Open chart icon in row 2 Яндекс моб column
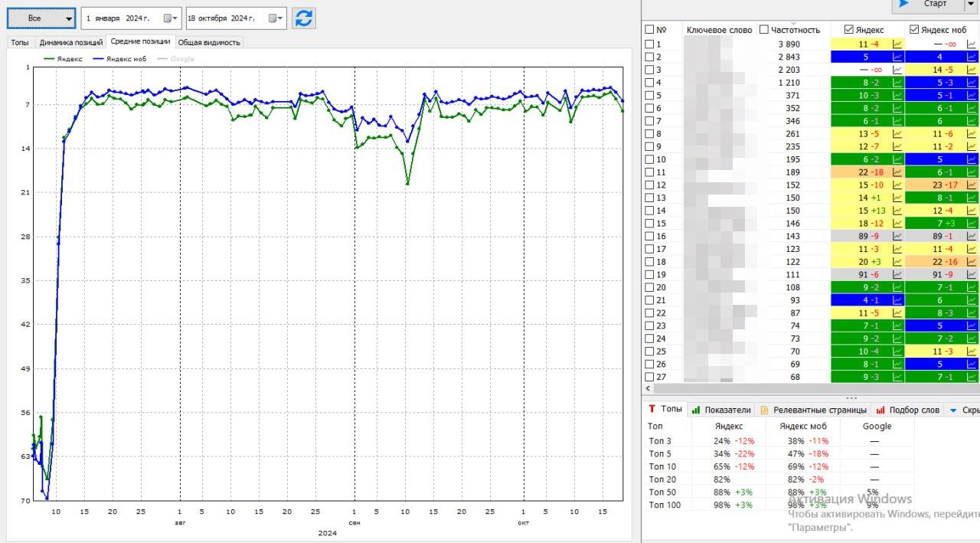Screen dimensions: 980x543 click(972, 57)
